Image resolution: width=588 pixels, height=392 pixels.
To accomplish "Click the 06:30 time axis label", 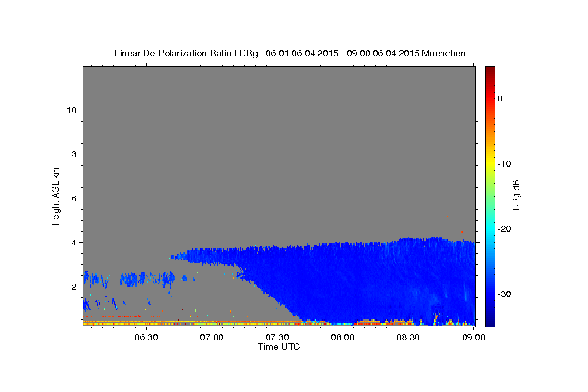I will click(146, 337).
